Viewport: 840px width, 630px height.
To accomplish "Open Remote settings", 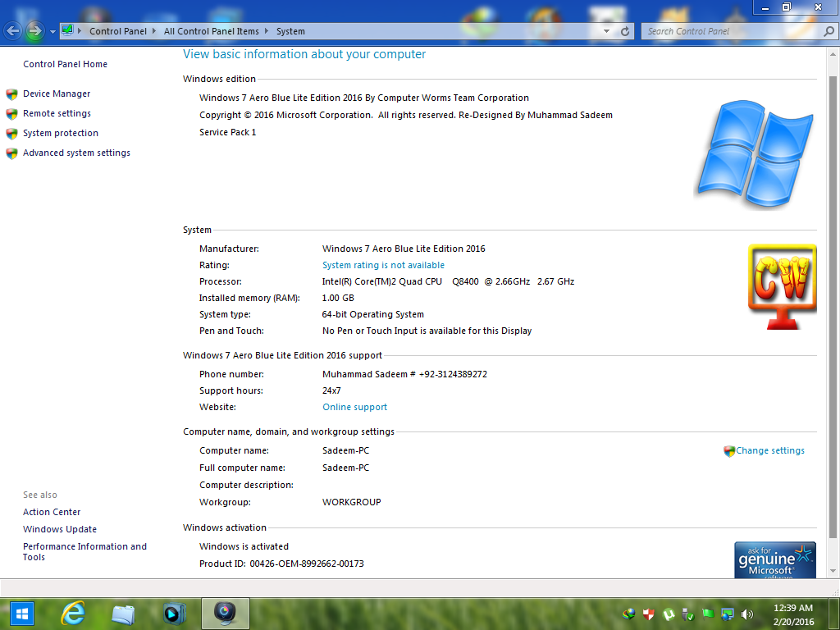I will [x=57, y=113].
